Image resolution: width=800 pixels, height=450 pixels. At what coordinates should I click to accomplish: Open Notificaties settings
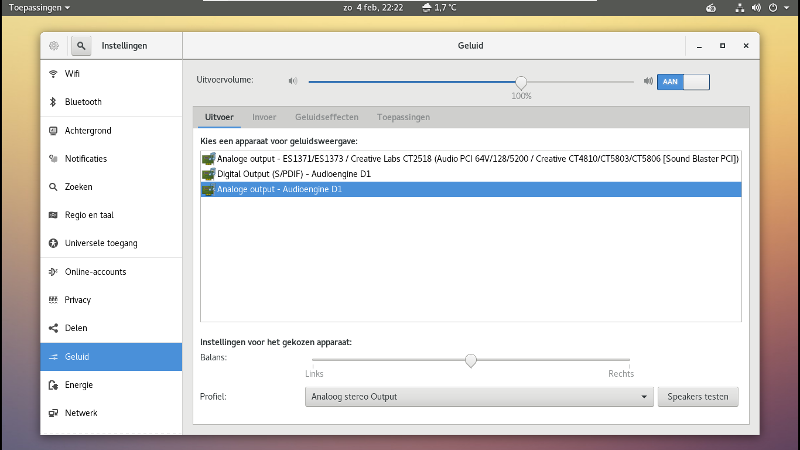[x=111, y=159]
